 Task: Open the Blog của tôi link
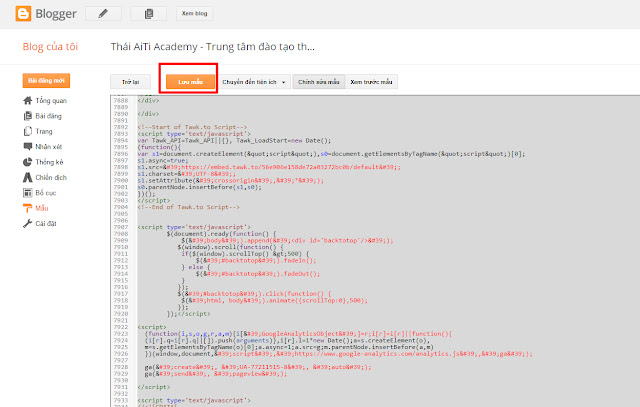50,47
